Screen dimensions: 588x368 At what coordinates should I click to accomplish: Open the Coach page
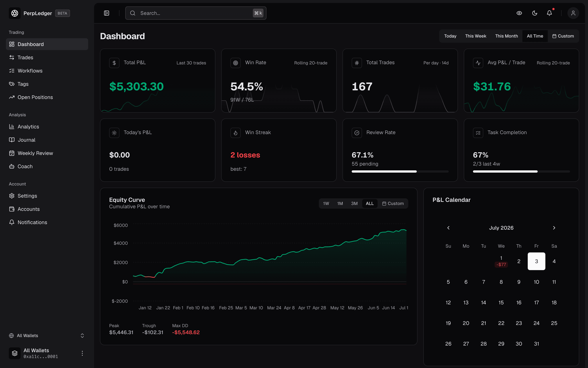coord(47,167)
